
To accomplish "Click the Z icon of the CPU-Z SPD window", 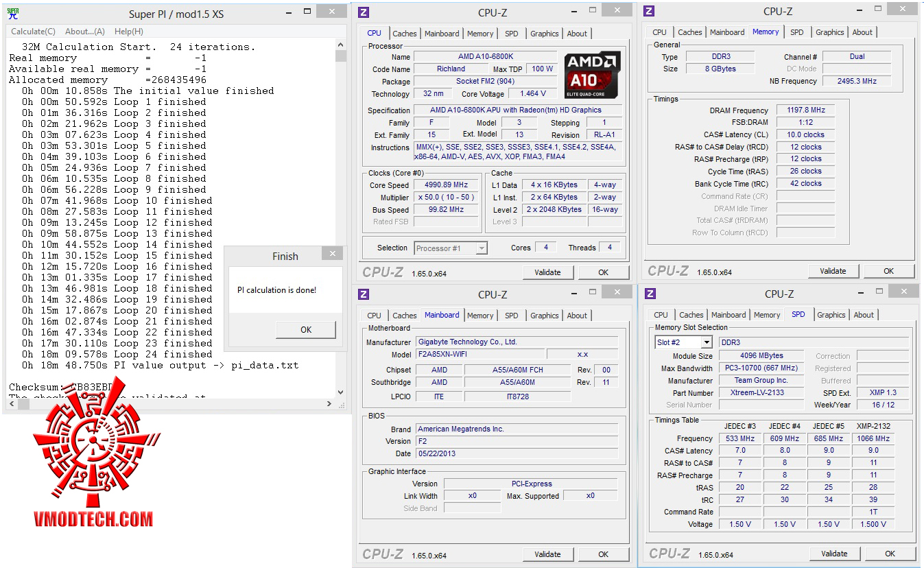I will [650, 294].
